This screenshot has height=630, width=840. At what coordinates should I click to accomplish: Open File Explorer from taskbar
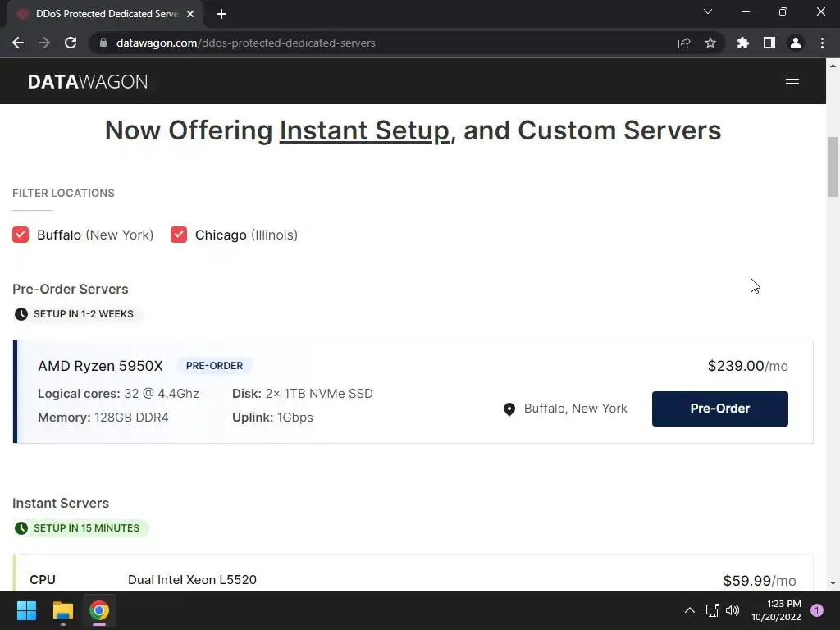pyautogui.click(x=62, y=610)
